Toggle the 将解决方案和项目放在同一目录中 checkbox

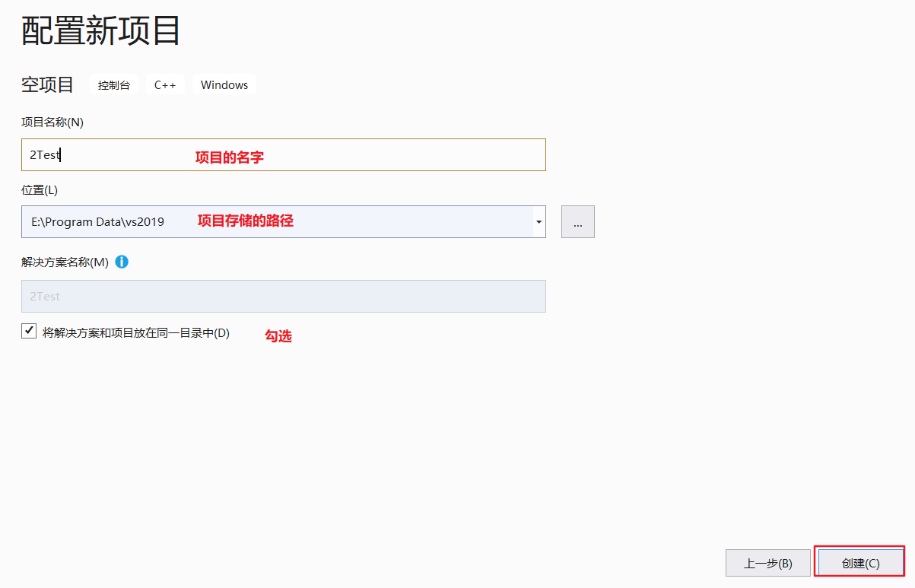coord(29,331)
